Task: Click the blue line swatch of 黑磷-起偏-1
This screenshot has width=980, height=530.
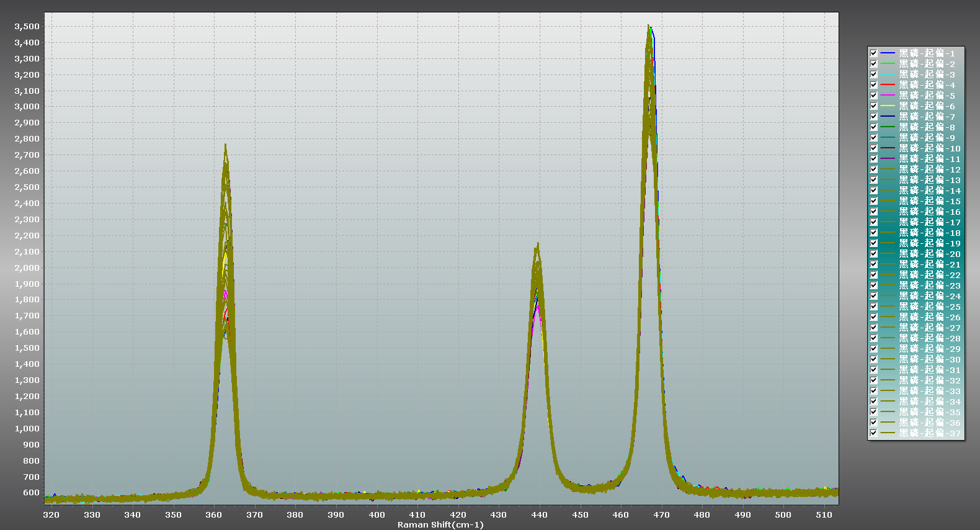Action: pyautogui.click(x=888, y=53)
